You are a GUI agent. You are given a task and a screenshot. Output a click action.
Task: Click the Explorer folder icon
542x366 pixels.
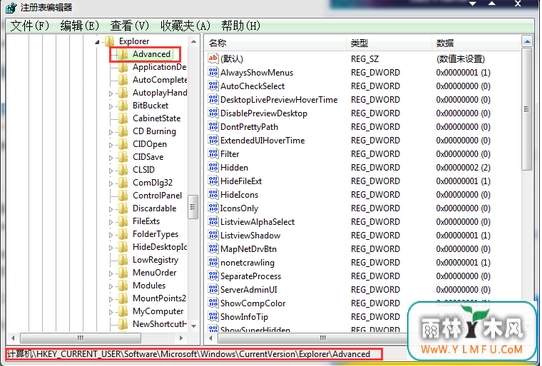click(110, 41)
